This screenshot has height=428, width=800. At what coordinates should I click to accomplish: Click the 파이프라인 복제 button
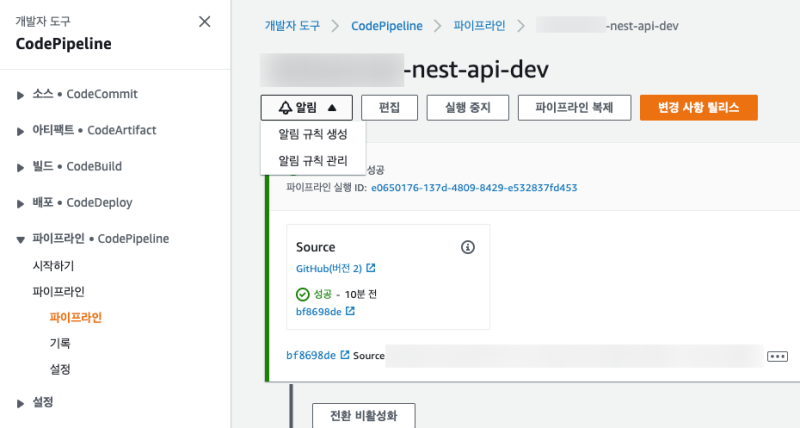point(573,108)
